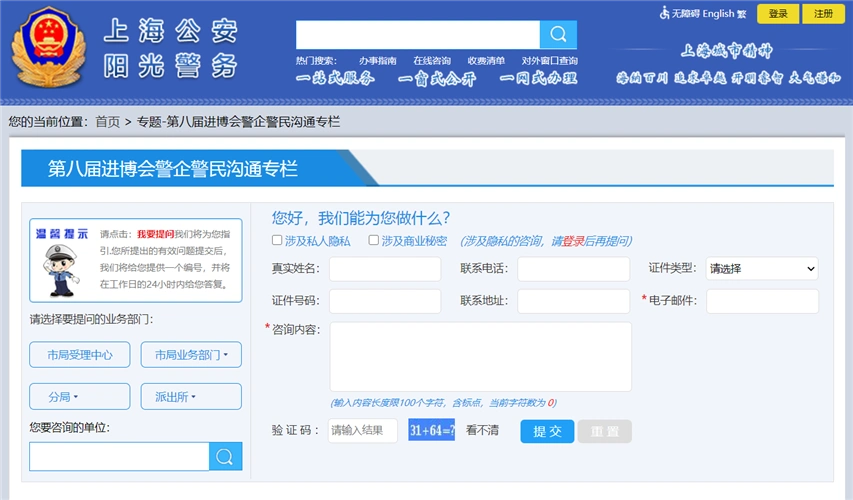Click the red 我要提问 link

point(156,234)
